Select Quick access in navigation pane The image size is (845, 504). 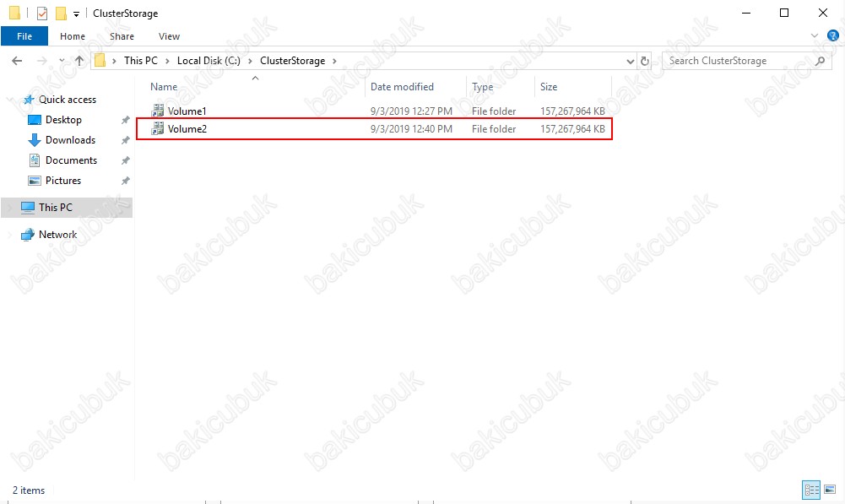pos(68,99)
